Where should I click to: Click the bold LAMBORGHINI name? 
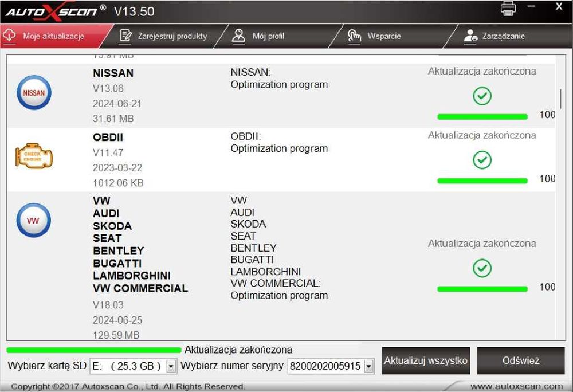tap(132, 276)
